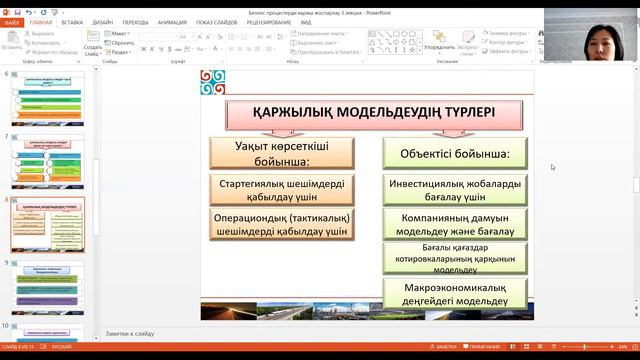The height and width of the screenshot is (360, 640).
Task: Open Text Direction (Направление текста) dropdown
Action: (319, 33)
